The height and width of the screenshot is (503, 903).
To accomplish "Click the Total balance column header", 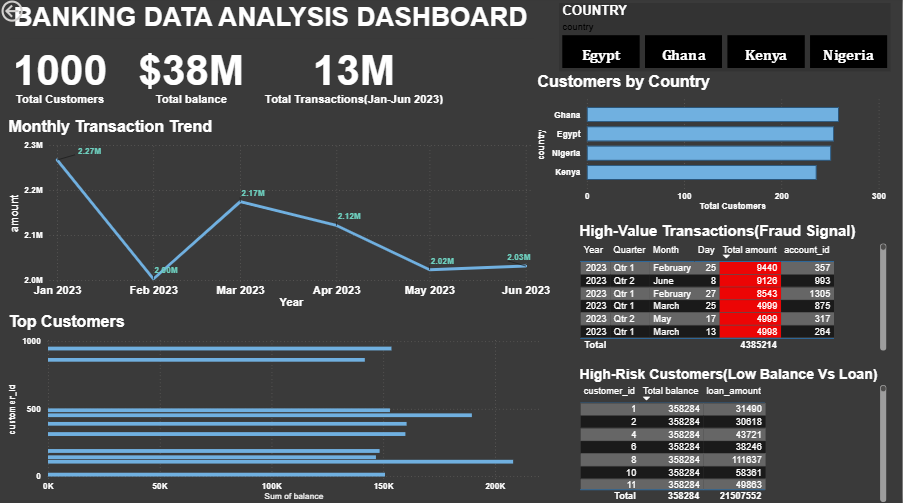I will pyautogui.click(x=670, y=391).
